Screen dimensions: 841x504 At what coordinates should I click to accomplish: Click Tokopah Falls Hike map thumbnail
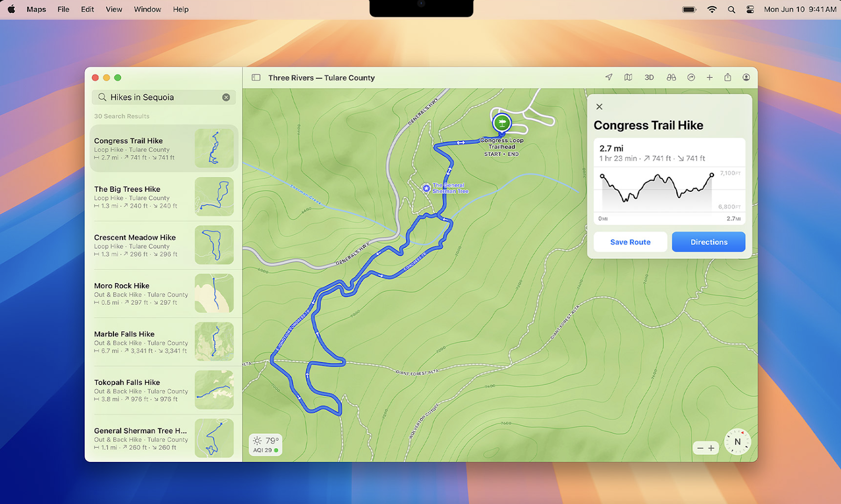pyautogui.click(x=214, y=390)
